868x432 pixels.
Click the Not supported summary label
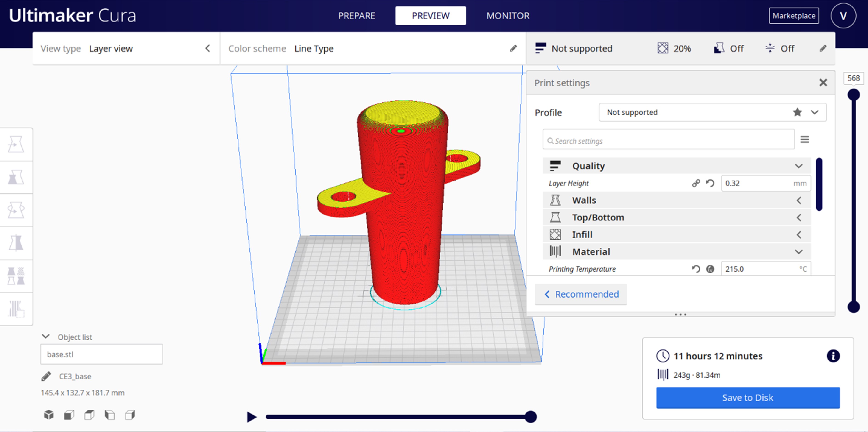(582, 48)
